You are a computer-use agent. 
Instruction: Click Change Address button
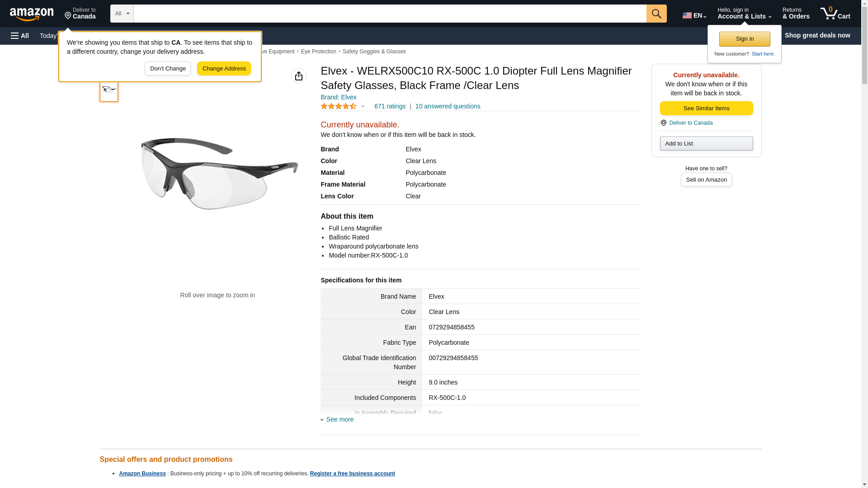click(x=224, y=69)
